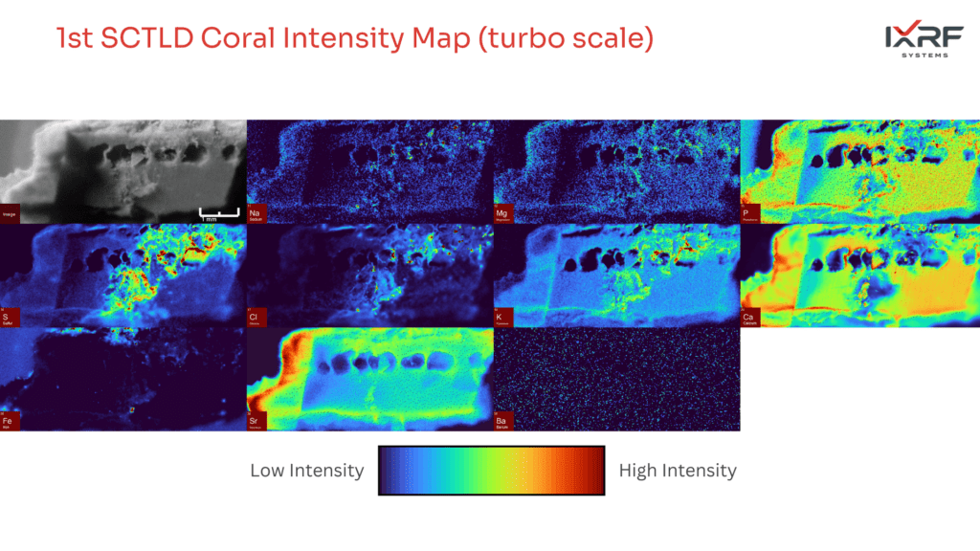Click the Ca element label badge
Viewport: 980px width, 551px height.
[750, 318]
